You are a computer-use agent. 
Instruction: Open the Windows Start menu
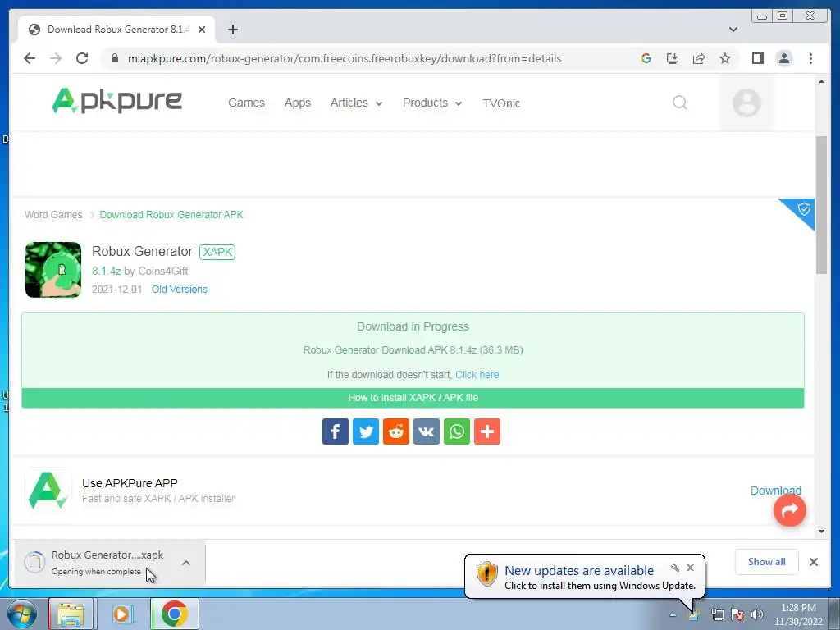click(x=21, y=614)
